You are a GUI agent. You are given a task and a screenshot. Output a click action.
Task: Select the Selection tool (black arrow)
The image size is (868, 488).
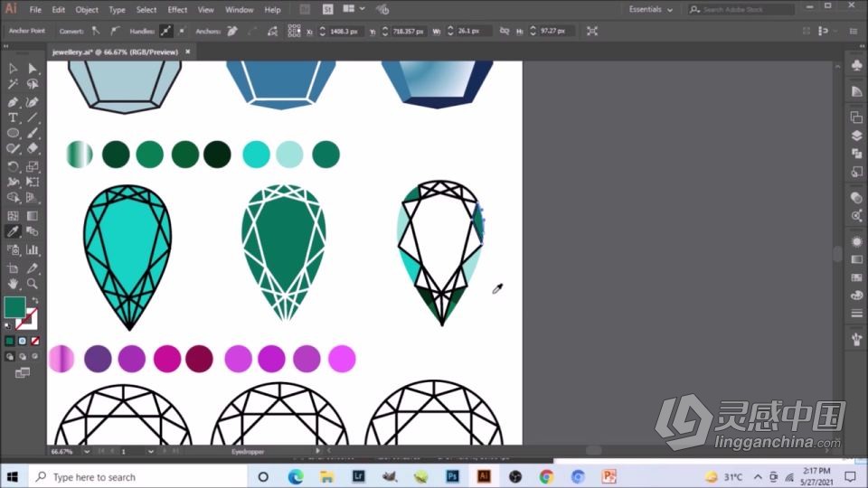[13, 69]
